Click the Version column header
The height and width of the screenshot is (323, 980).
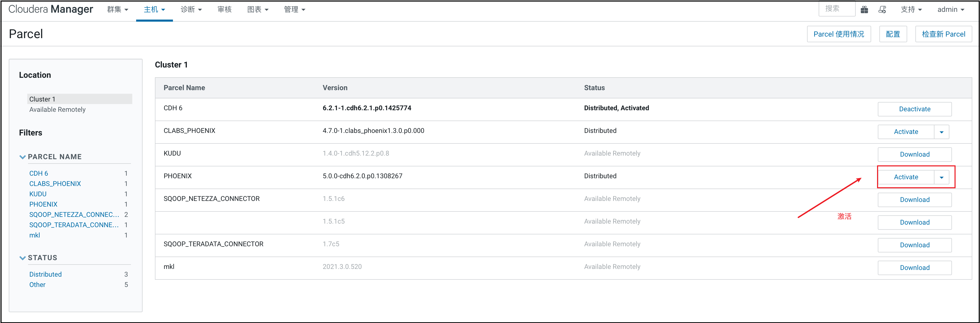335,88
